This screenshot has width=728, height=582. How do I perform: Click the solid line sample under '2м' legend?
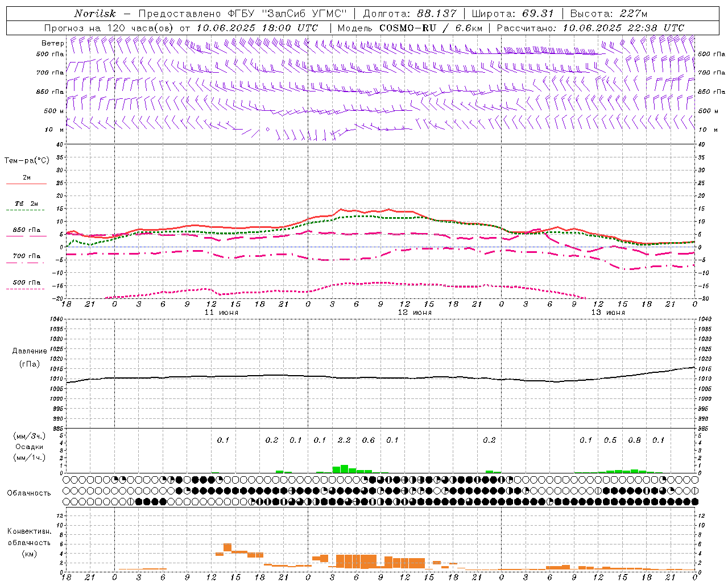tap(26, 184)
